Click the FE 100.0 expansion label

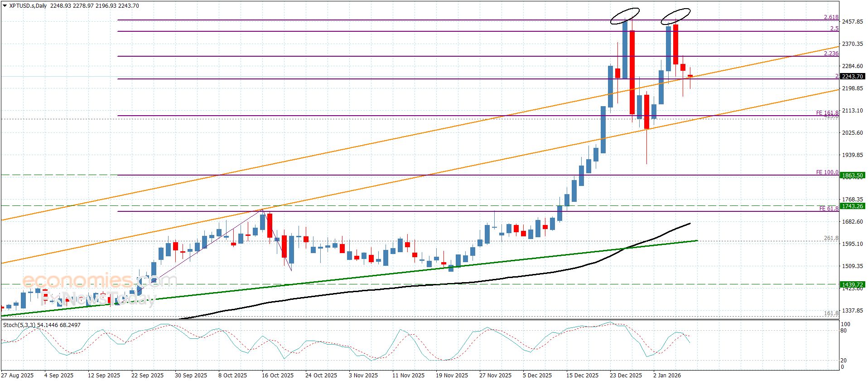point(827,172)
